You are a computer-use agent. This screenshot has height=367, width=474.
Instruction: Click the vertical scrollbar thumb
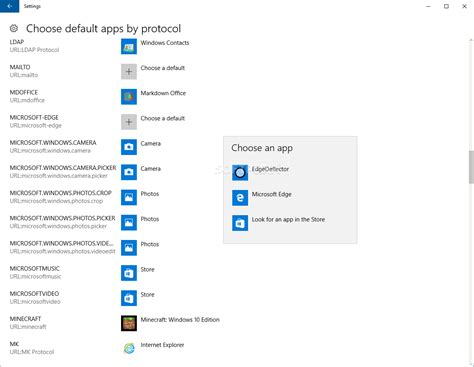(471, 167)
